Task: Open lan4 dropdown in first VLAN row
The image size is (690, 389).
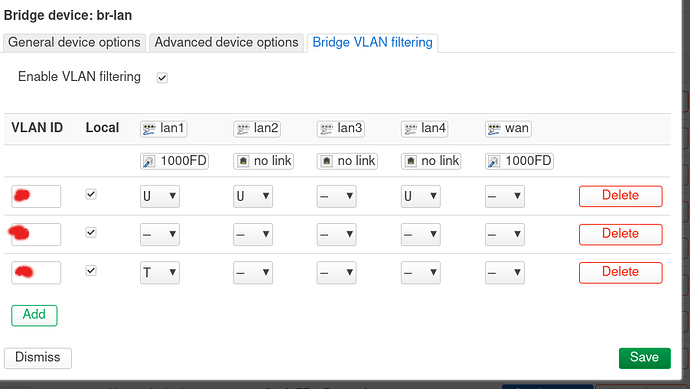Action: coord(421,196)
